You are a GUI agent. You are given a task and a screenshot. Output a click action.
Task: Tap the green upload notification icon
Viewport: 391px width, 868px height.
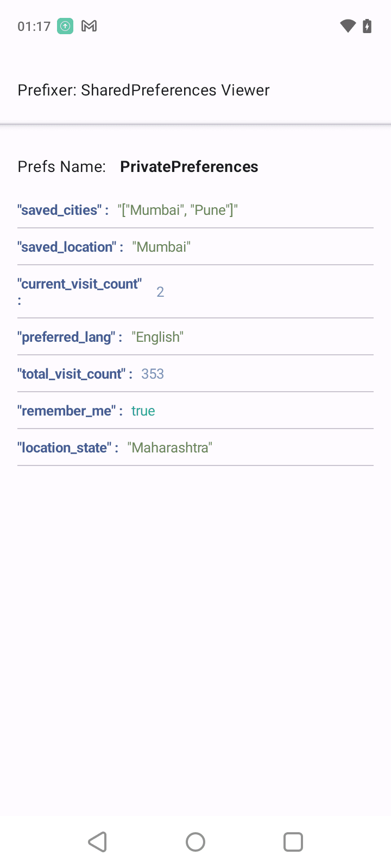pyautogui.click(x=65, y=25)
